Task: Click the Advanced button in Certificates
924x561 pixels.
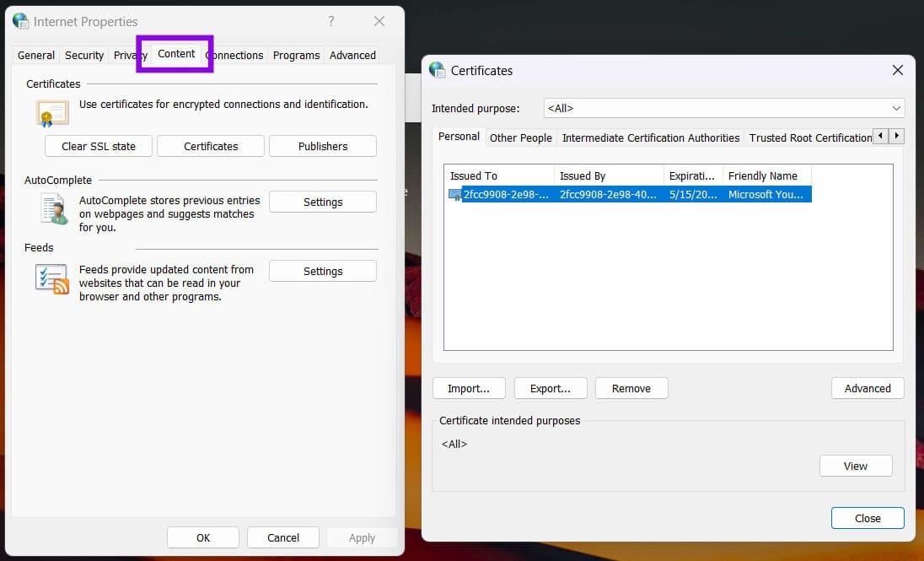Action: tap(868, 388)
